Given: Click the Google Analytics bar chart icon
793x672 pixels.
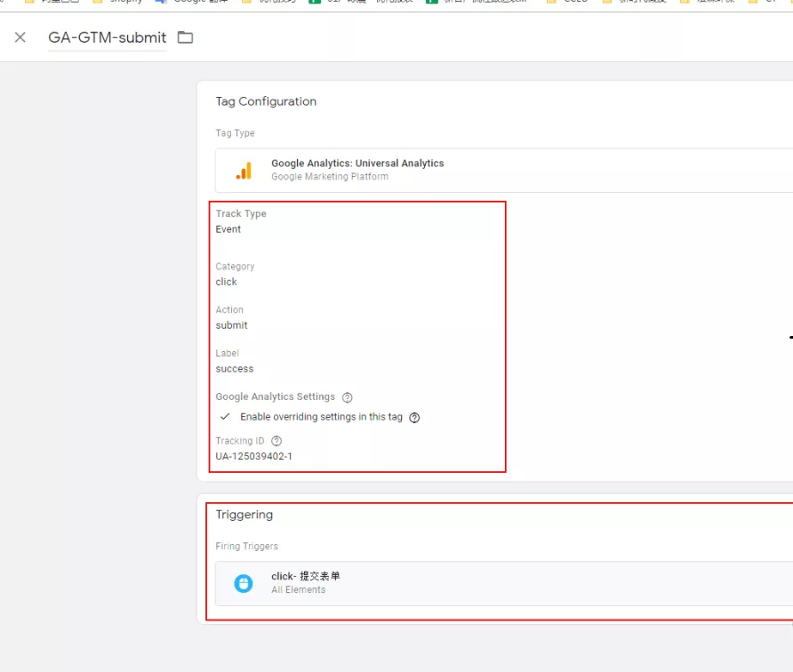Looking at the screenshot, I should click(x=244, y=171).
